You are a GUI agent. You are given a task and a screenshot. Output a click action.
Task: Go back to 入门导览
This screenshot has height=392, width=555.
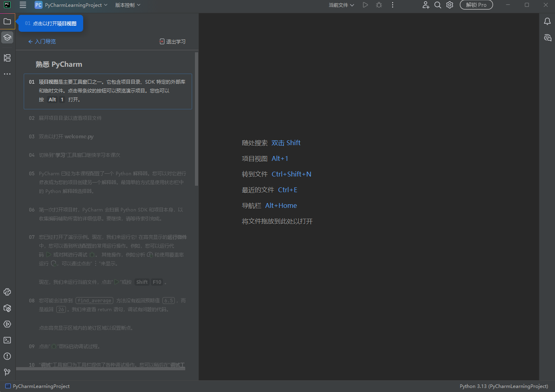coord(42,41)
